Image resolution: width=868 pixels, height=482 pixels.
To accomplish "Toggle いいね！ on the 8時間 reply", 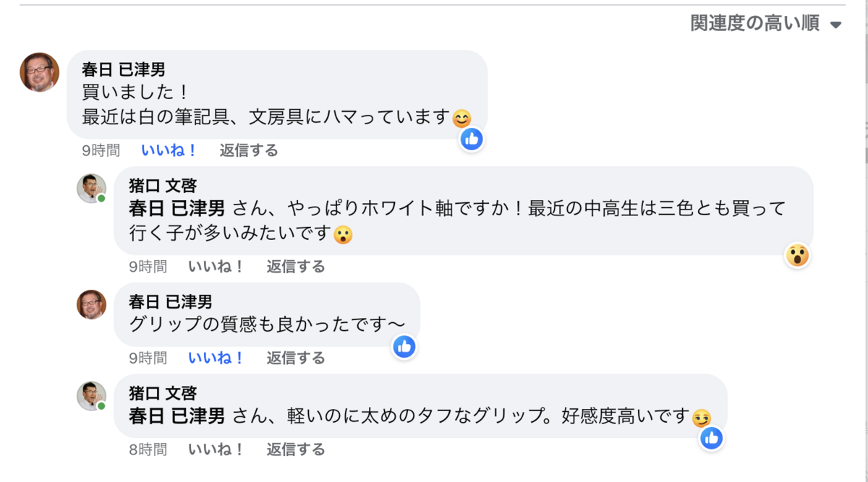I will click(216, 449).
